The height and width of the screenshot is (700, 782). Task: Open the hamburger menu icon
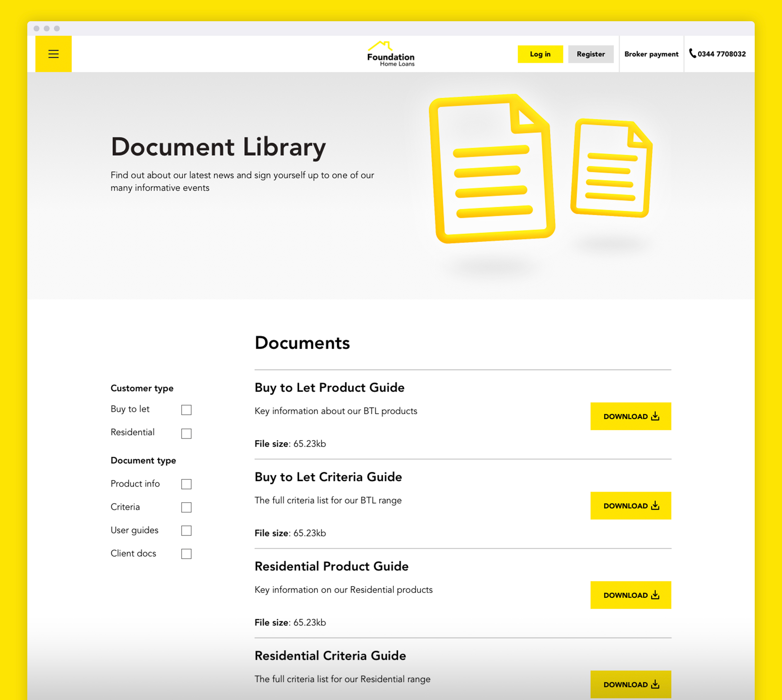pos(53,54)
